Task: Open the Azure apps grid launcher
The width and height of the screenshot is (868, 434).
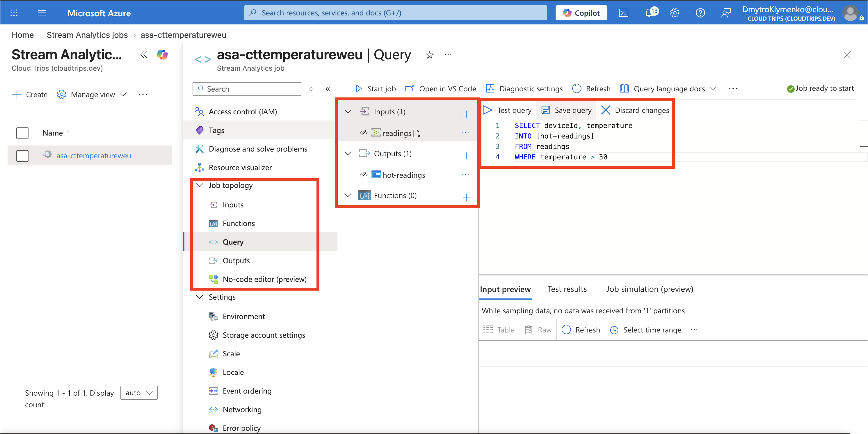Action: click(14, 13)
